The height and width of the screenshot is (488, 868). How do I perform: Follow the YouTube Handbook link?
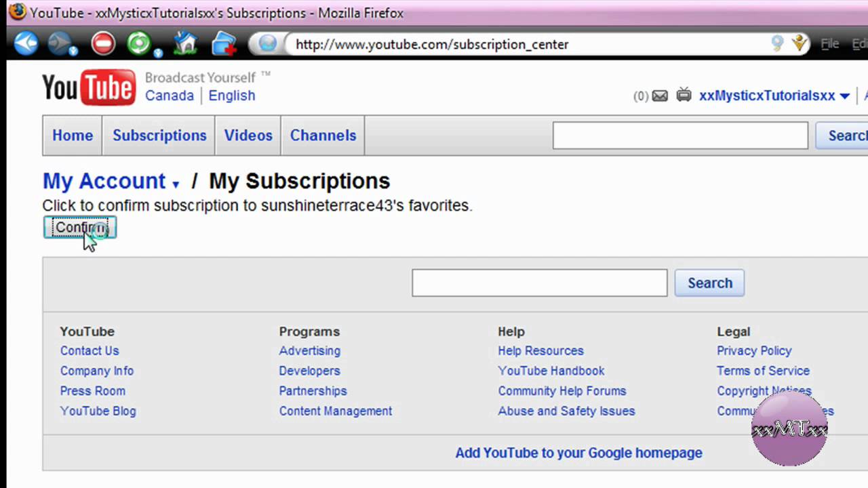(x=551, y=371)
